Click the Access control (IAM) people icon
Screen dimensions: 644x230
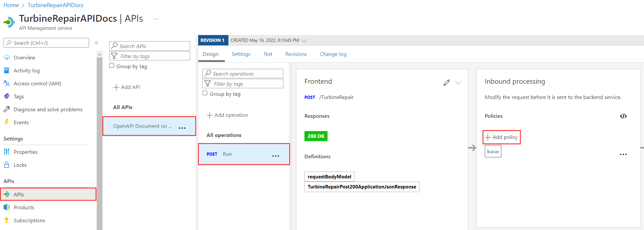(x=6, y=83)
